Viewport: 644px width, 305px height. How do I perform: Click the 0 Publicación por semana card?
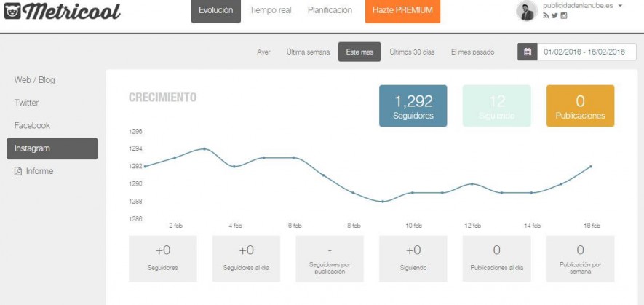(581, 258)
